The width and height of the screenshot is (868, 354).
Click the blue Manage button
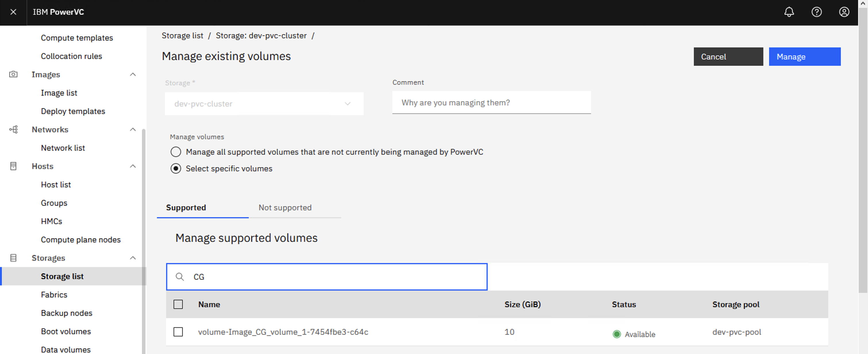(805, 57)
